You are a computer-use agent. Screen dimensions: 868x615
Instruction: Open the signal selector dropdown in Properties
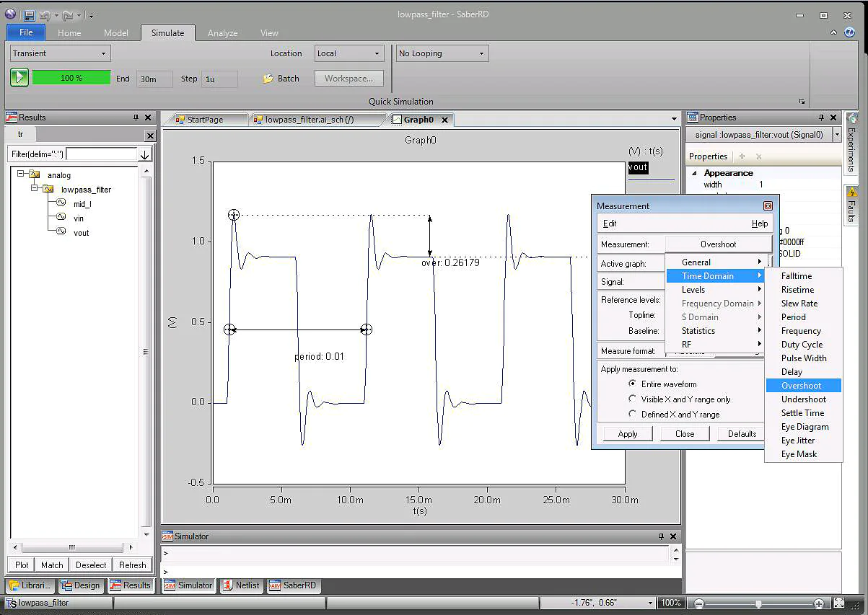coord(837,135)
